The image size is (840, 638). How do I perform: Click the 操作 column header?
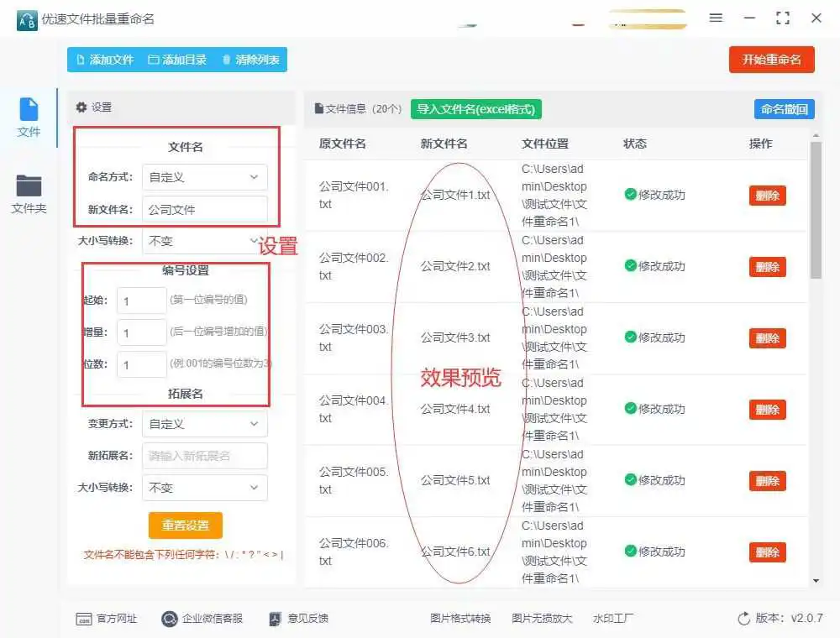point(761,144)
